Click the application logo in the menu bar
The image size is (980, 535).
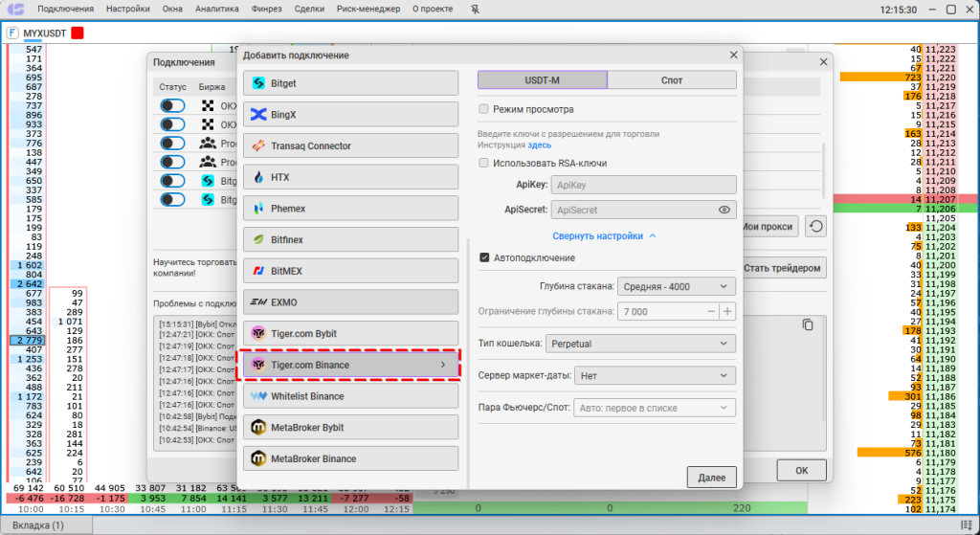tap(15, 10)
